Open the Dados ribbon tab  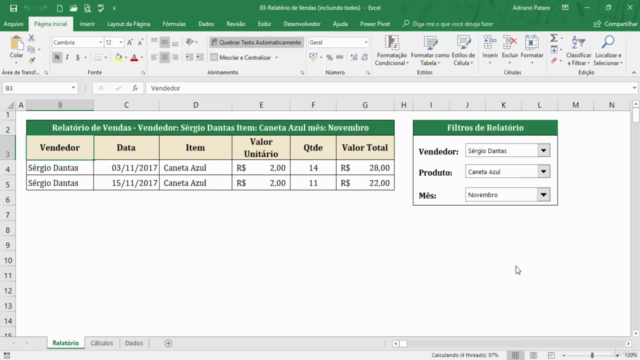[x=206, y=24]
